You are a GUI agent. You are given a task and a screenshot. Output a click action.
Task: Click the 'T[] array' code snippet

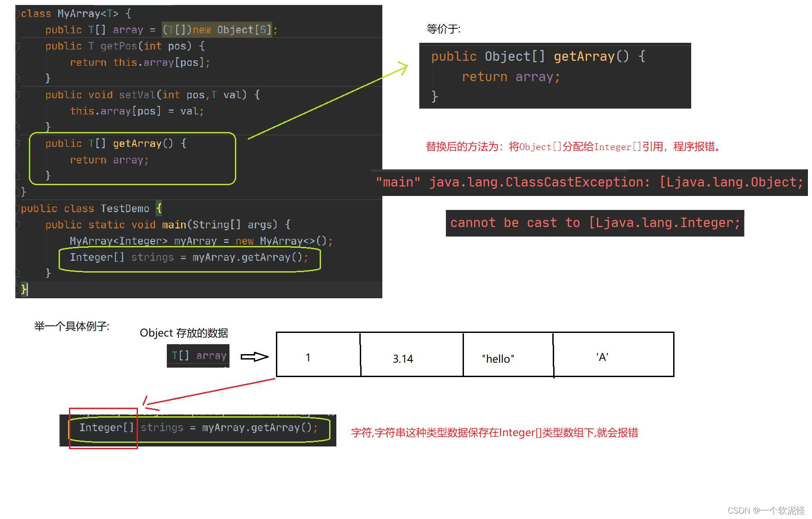click(198, 355)
